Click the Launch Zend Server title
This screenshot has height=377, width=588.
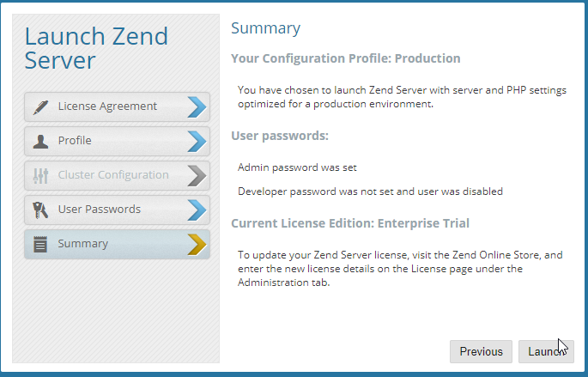point(96,48)
